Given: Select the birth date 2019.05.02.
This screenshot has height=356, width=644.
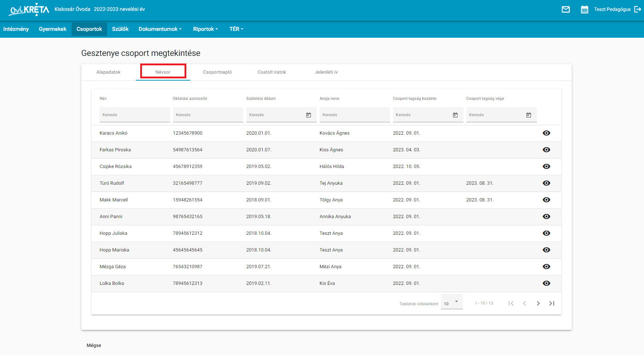Looking at the screenshot, I should pyautogui.click(x=259, y=167).
